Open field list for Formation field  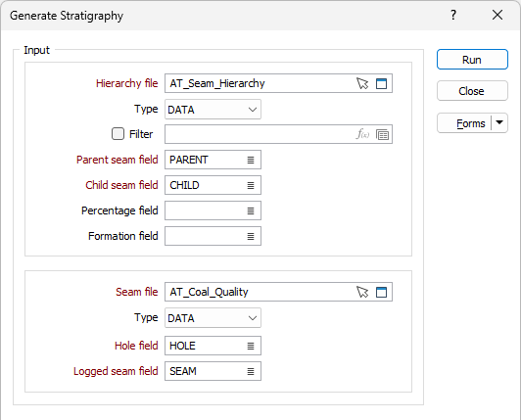click(x=251, y=236)
